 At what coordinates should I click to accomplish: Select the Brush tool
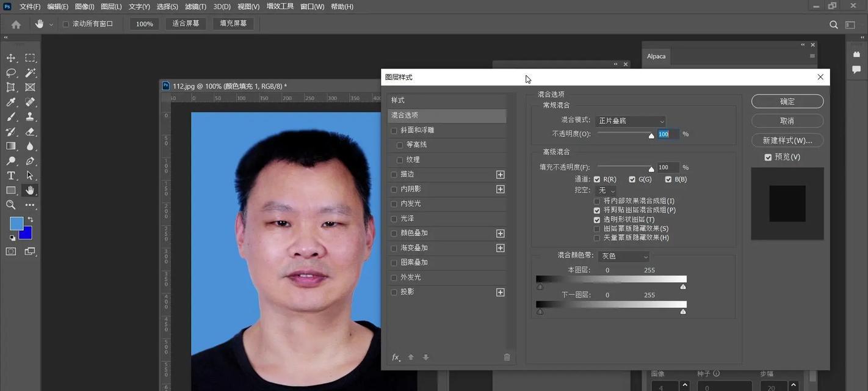pyautogui.click(x=11, y=117)
